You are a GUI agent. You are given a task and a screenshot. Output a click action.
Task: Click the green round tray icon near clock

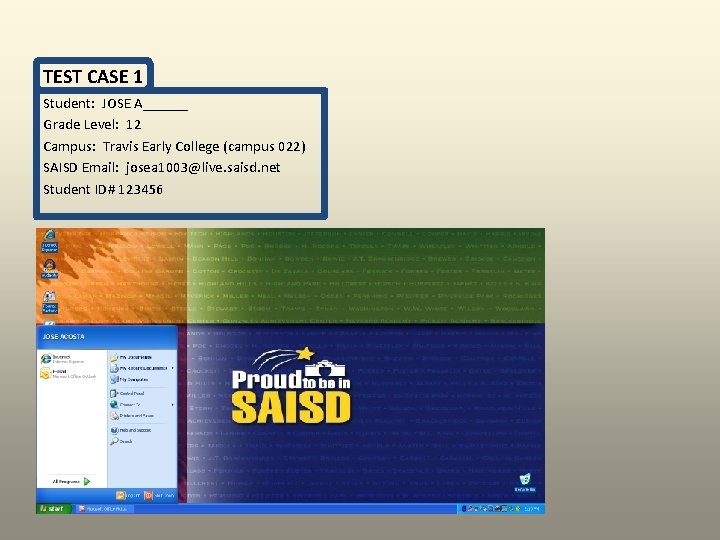pos(518,509)
